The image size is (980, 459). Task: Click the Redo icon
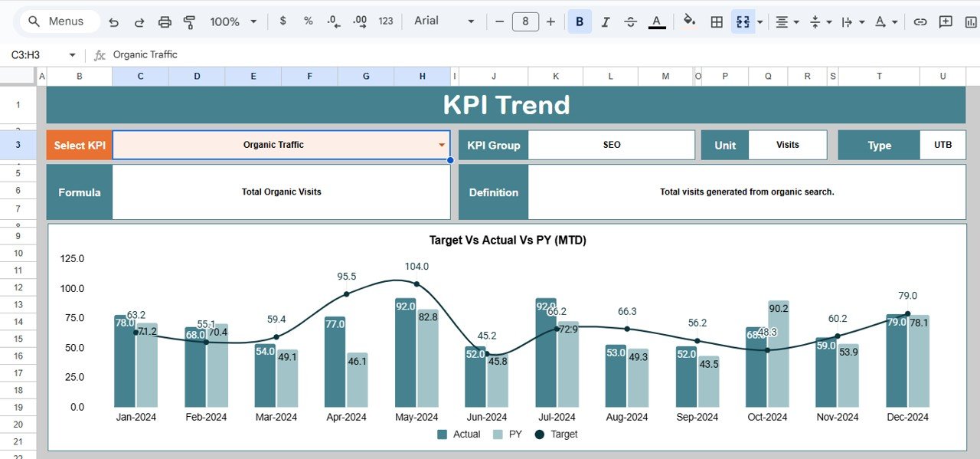tap(139, 22)
